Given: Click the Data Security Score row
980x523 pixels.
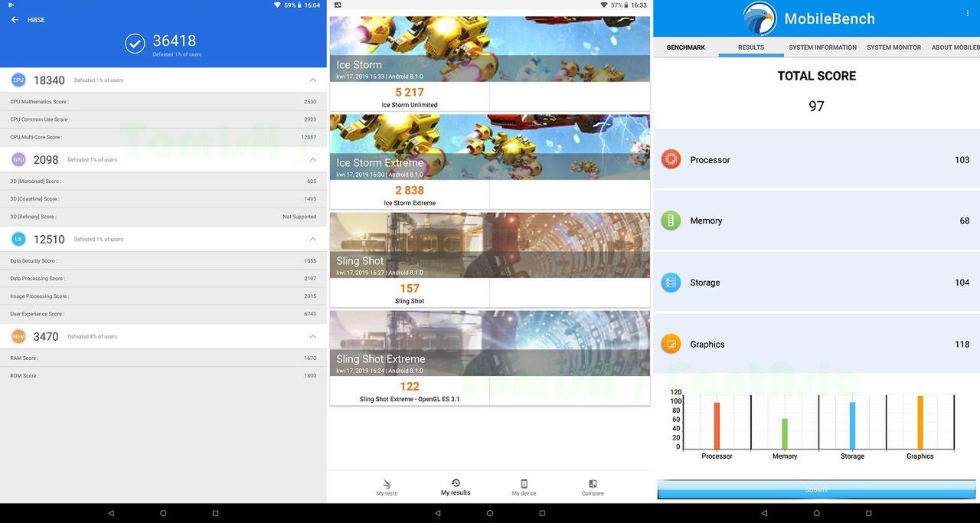Looking at the screenshot, I should (x=163, y=261).
